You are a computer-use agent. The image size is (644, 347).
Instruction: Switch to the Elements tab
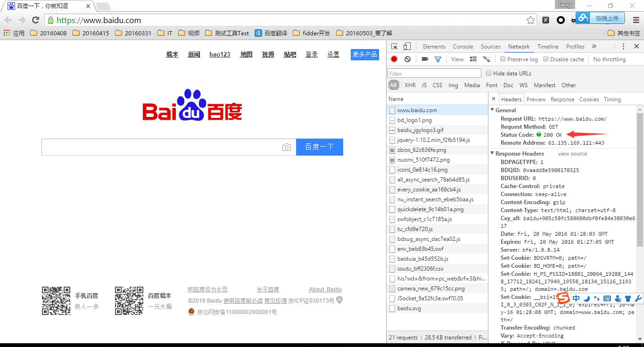pyautogui.click(x=434, y=46)
